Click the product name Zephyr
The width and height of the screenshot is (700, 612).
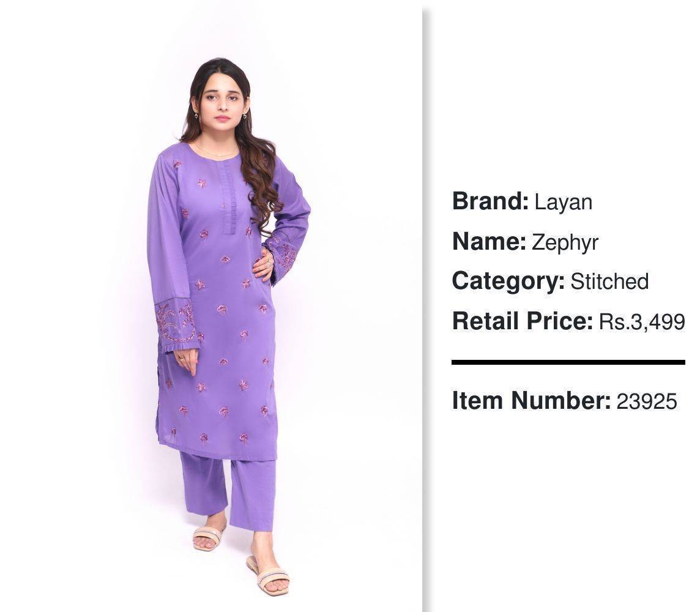(x=565, y=243)
